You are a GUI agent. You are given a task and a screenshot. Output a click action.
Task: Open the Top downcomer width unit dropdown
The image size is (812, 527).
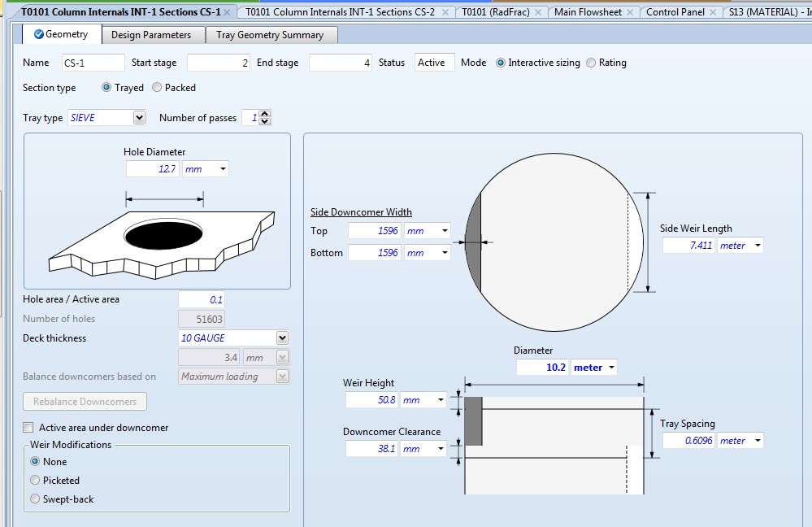(445, 231)
